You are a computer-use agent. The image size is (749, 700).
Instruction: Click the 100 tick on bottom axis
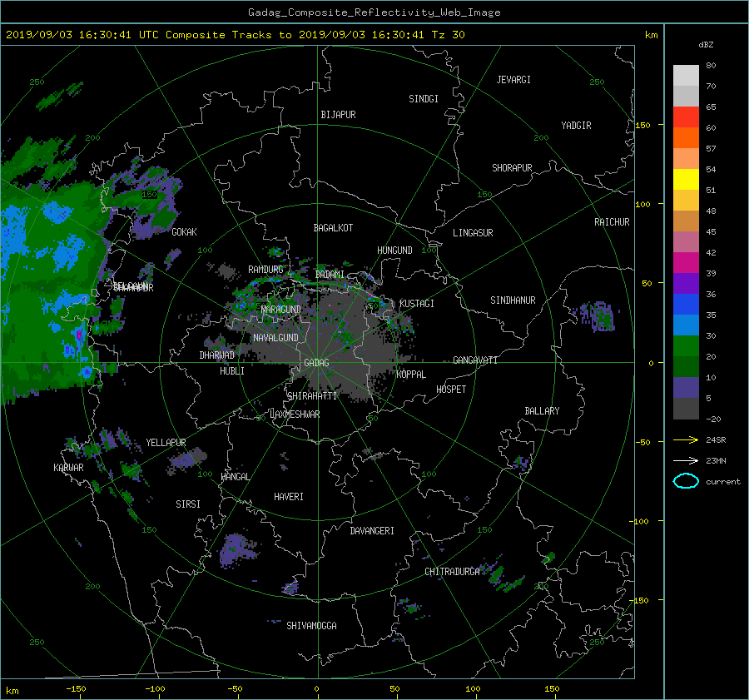[473, 689]
